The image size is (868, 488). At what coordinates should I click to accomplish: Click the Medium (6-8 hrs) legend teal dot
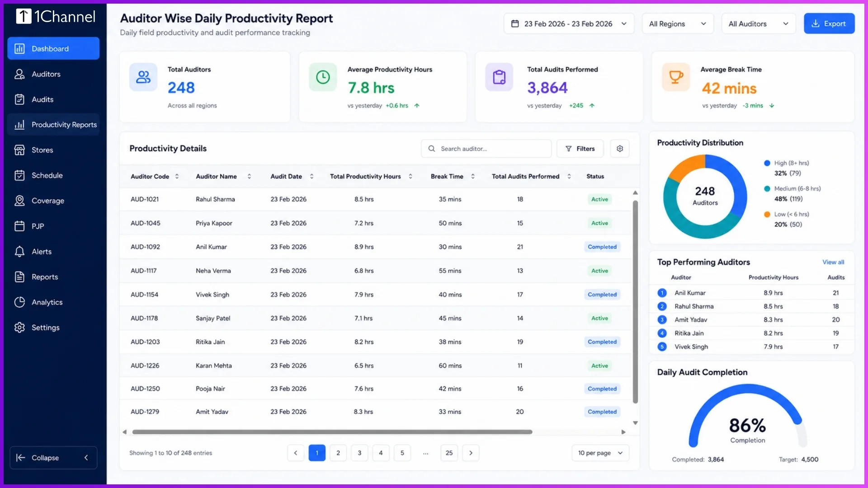point(767,189)
